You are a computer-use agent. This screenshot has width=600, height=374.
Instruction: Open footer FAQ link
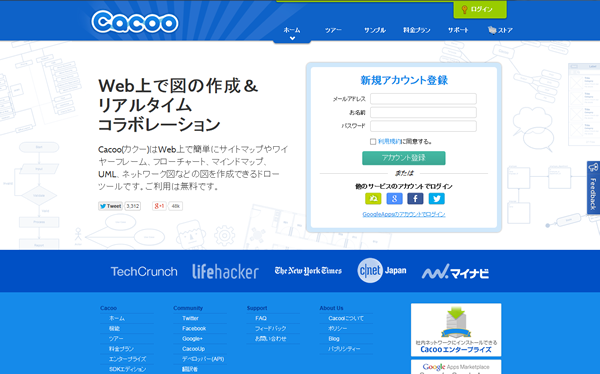point(261,318)
